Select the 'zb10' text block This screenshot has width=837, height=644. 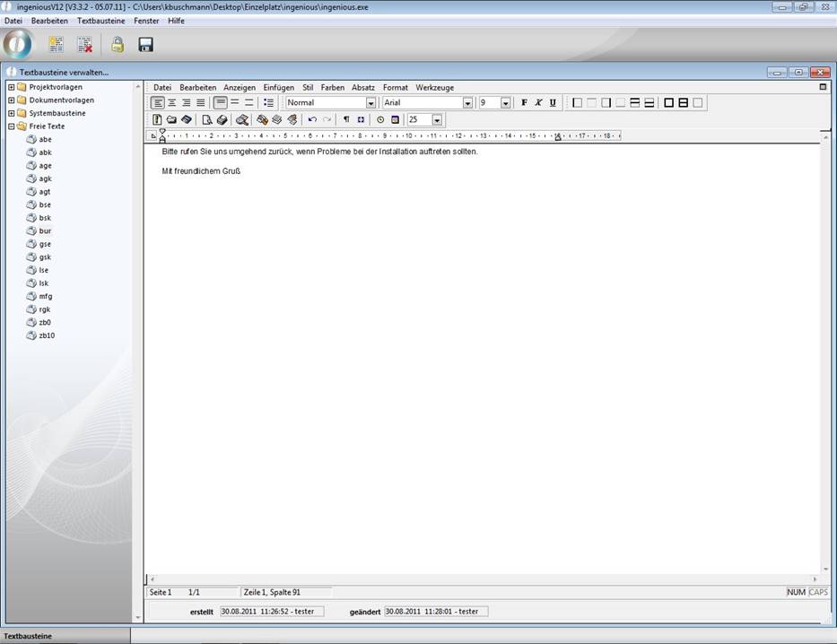click(x=47, y=335)
